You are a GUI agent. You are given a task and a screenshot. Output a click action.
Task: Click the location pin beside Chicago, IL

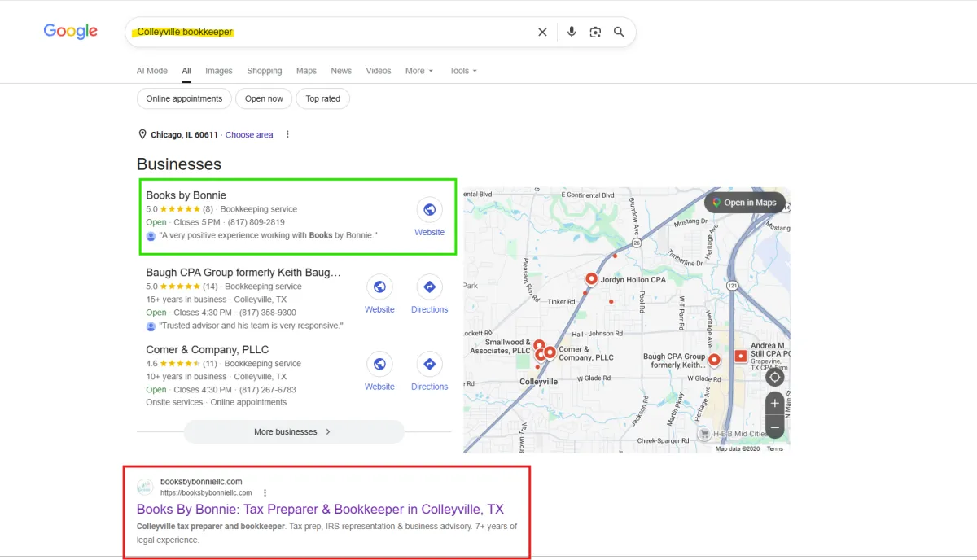pos(142,134)
